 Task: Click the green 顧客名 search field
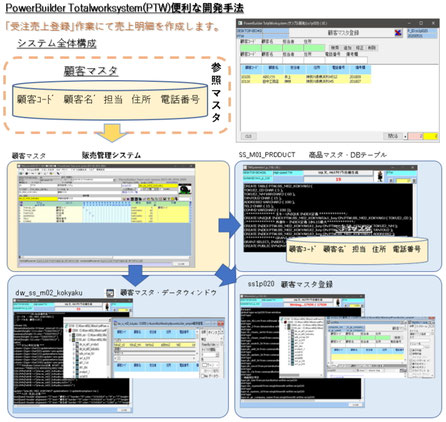pyautogui.click(x=272, y=48)
